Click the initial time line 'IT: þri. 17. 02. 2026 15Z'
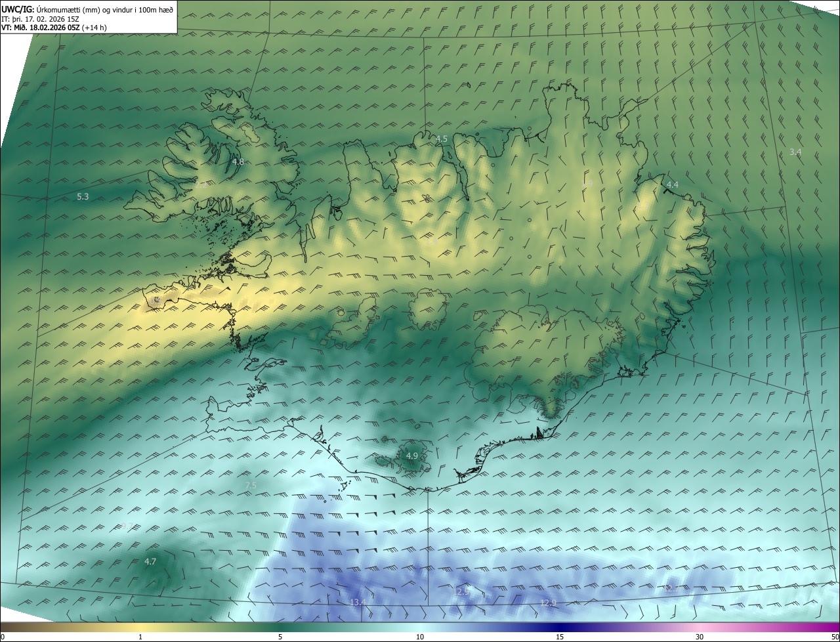 point(41,18)
